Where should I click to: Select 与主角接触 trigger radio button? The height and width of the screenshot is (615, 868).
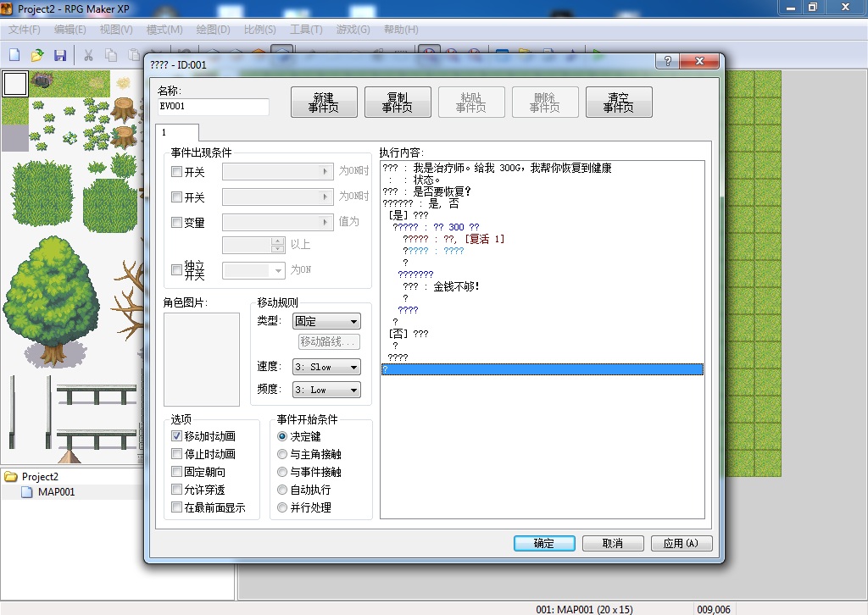pos(282,454)
